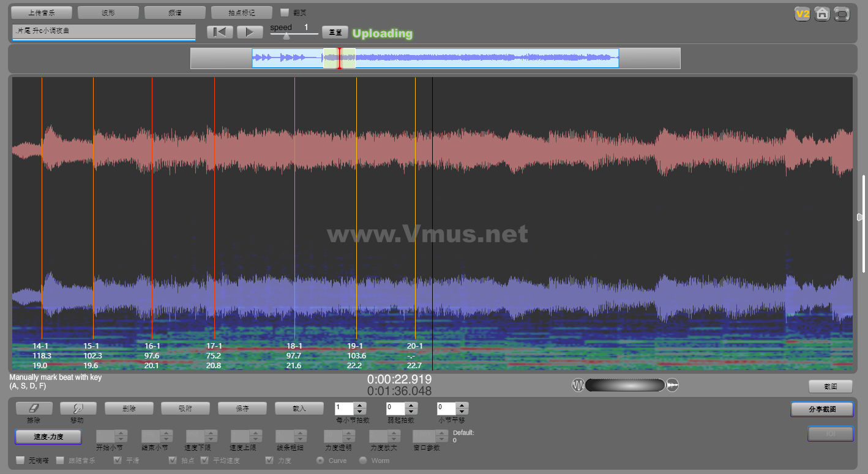
Task: Click the green Uploading status text
Action: pos(383,34)
